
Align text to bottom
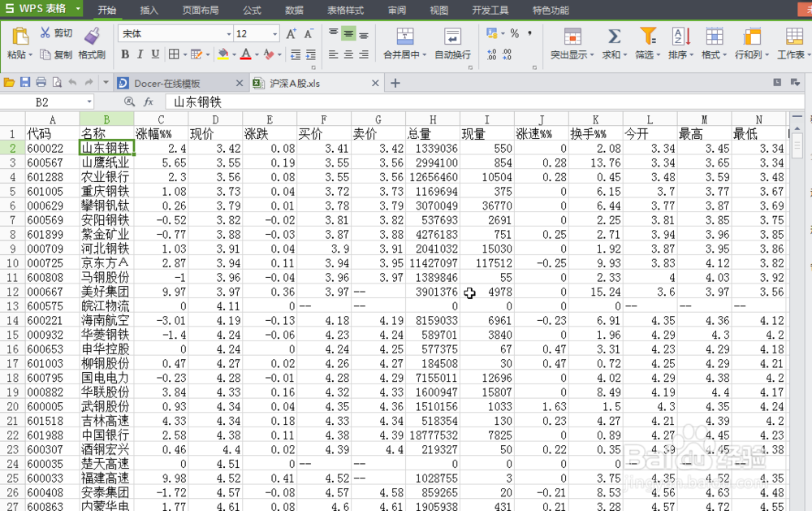point(364,34)
